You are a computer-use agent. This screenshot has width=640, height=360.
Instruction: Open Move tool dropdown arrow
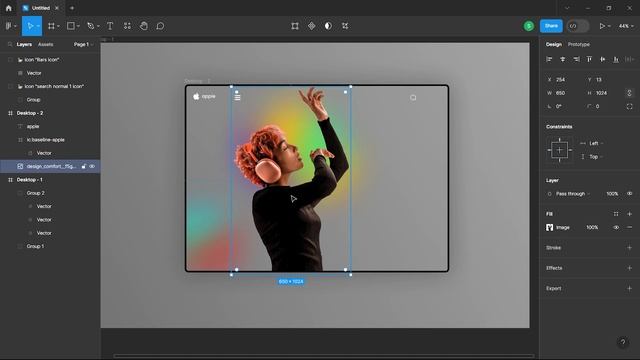[38, 26]
